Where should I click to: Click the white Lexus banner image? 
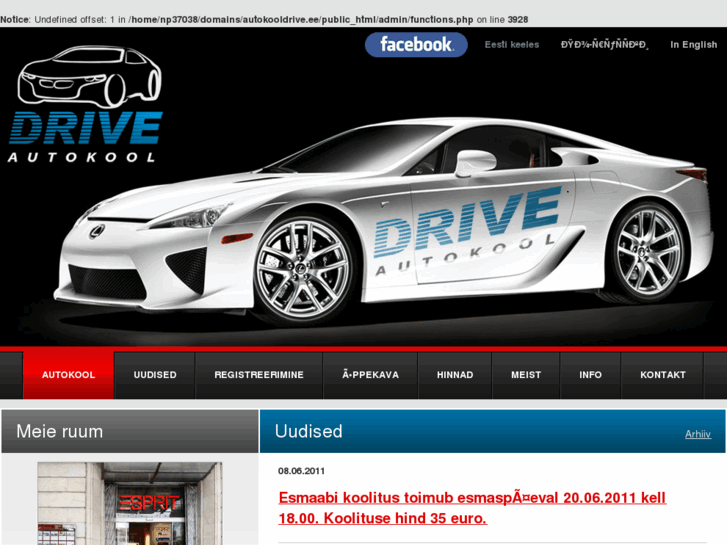click(x=385, y=218)
